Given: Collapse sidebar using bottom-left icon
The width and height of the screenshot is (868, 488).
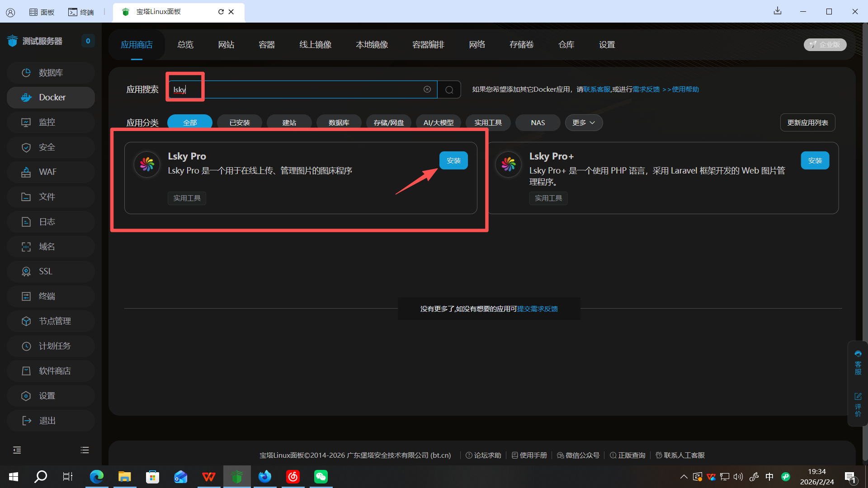Looking at the screenshot, I should 17,450.
